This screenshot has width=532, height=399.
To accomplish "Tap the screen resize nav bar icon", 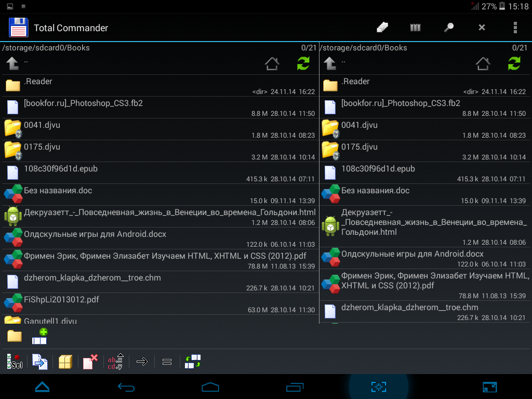I will tap(489, 387).
